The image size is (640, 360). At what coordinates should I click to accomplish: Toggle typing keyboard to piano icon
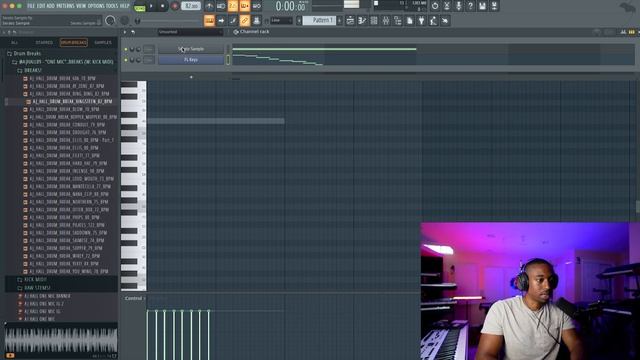click(209, 20)
